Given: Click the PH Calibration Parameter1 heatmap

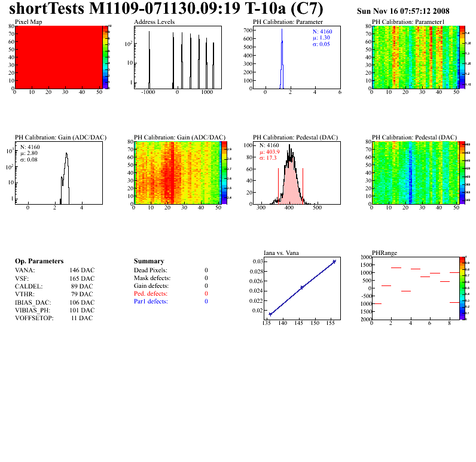Looking at the screenshot, I should tap(416, 57).
